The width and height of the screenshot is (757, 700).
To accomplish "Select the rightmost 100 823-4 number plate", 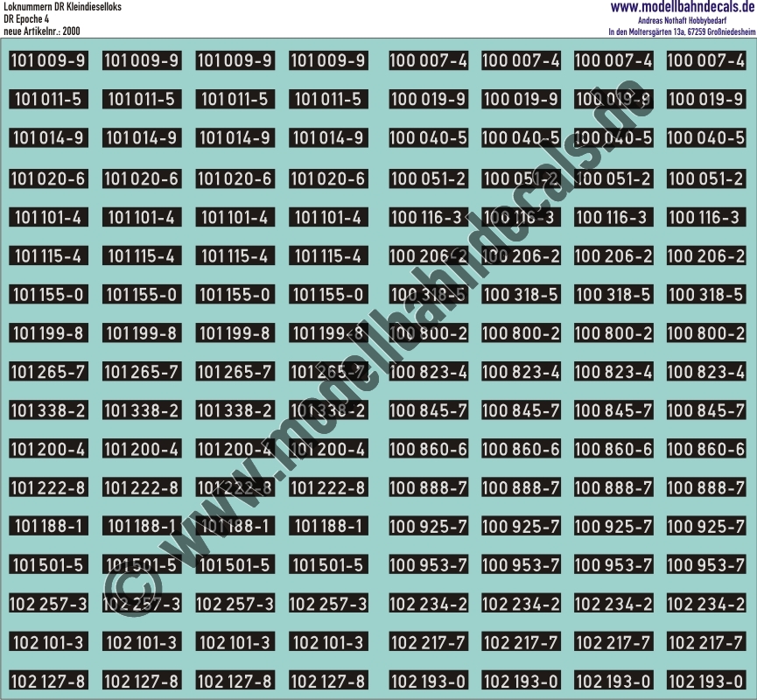I will click(706, 372).
